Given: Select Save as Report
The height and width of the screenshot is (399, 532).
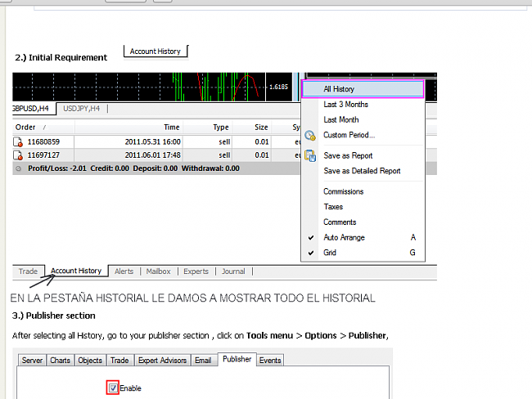Looking at the screenshot, I should coord(348,155).
